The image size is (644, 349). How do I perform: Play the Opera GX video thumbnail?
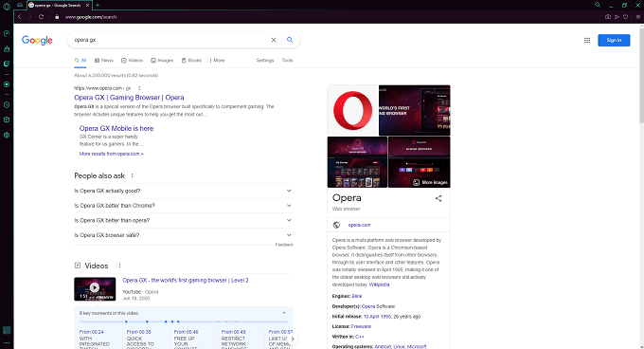coord(95,289)
